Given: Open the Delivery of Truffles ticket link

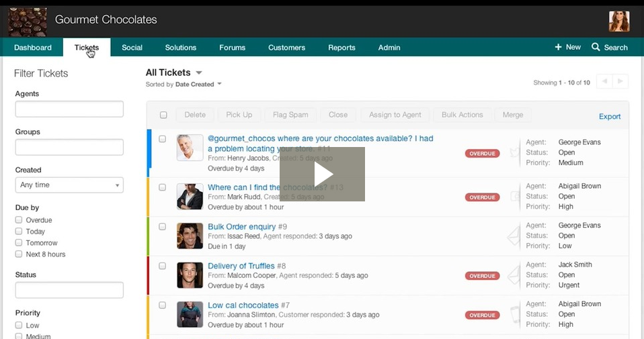Looking at the screenshot, I should [x=241, y=266].
